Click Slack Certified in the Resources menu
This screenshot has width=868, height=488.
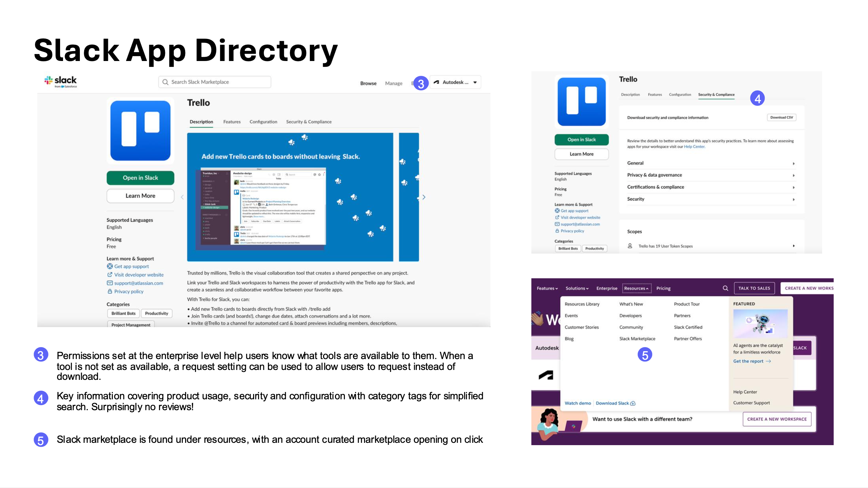[x=688, y=327]
